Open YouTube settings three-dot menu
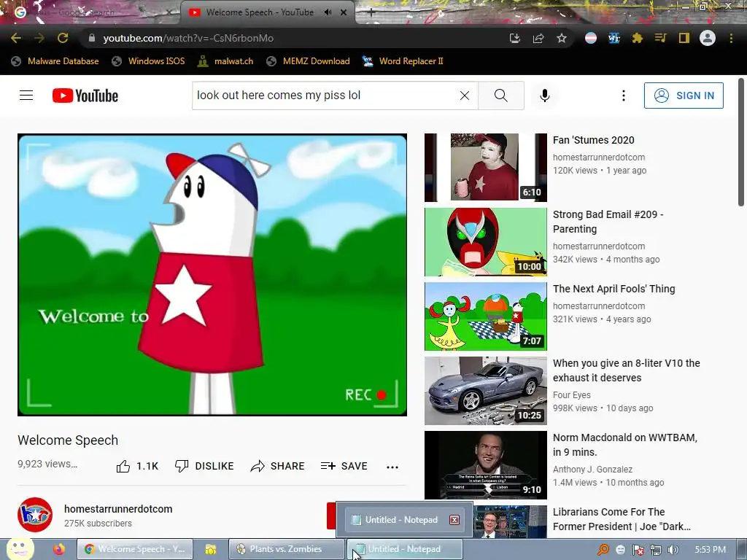This screenshot has height=560, width=747. (x=623, y=96)
